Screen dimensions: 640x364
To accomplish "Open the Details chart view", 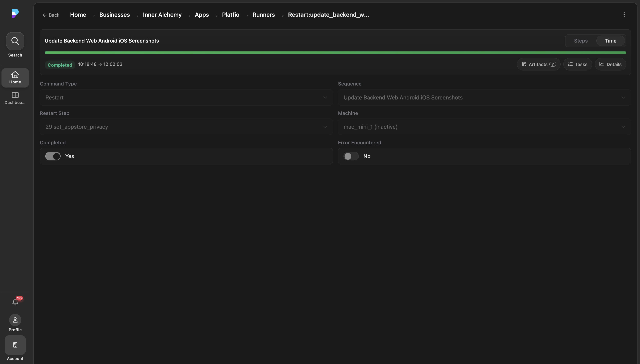I will [x=610, y=64].
